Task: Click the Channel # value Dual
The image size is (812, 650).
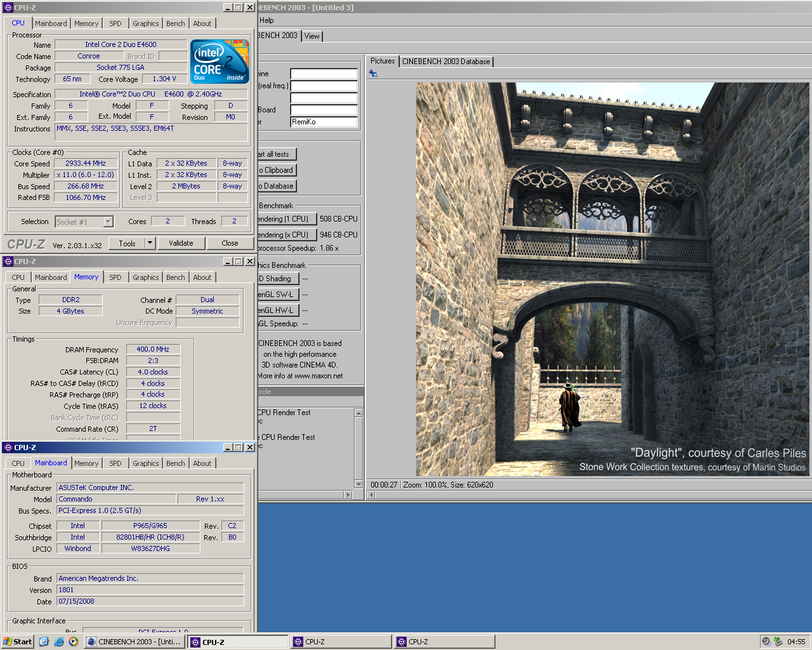Action: (x=207, y=300)
